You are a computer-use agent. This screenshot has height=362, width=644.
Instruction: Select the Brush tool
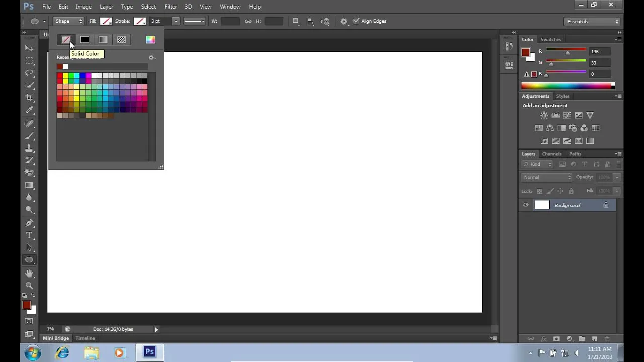[29, 136]
